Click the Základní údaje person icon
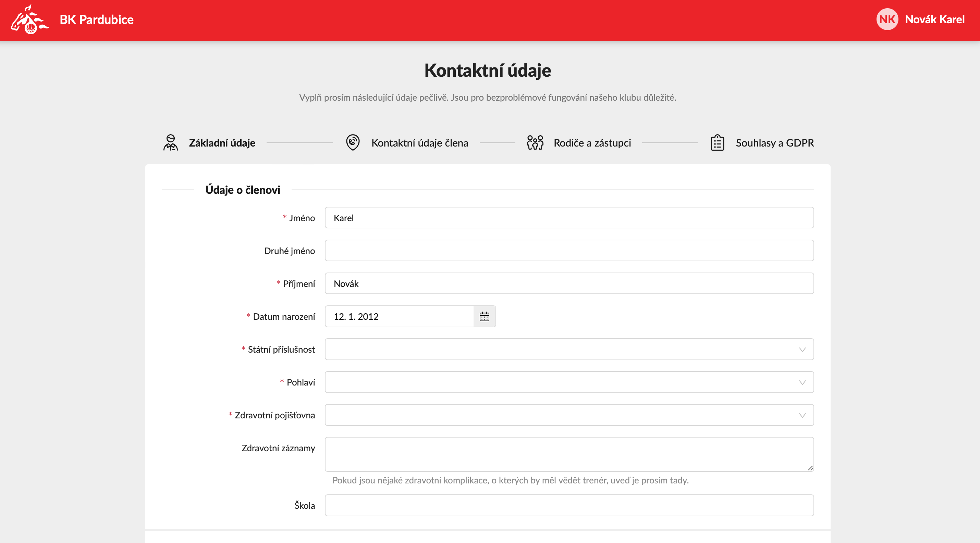Screen dimensions: 980x543 (x=170, y=142)
